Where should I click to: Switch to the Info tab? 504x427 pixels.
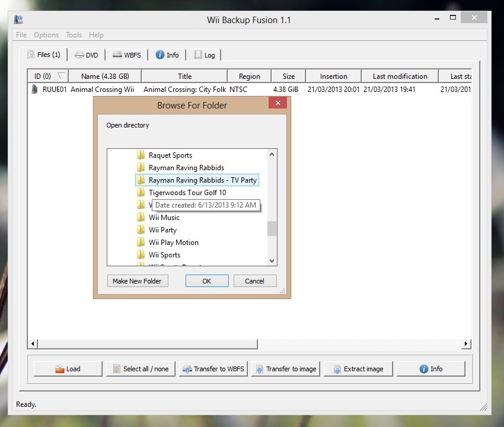point(167,55)
